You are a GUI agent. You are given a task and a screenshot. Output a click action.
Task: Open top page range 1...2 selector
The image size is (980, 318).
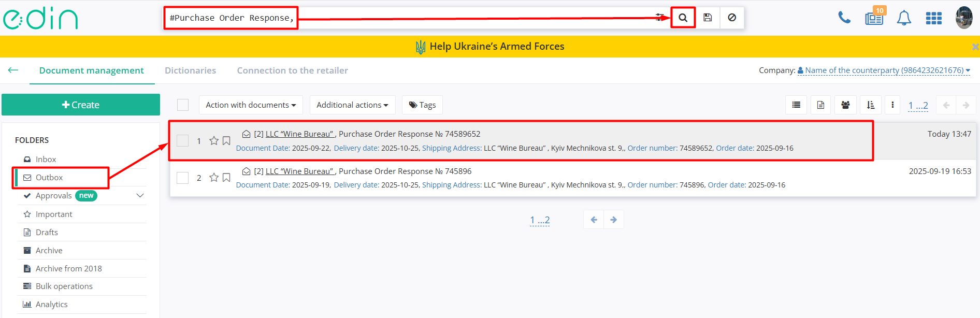click(x=918, y=106)
